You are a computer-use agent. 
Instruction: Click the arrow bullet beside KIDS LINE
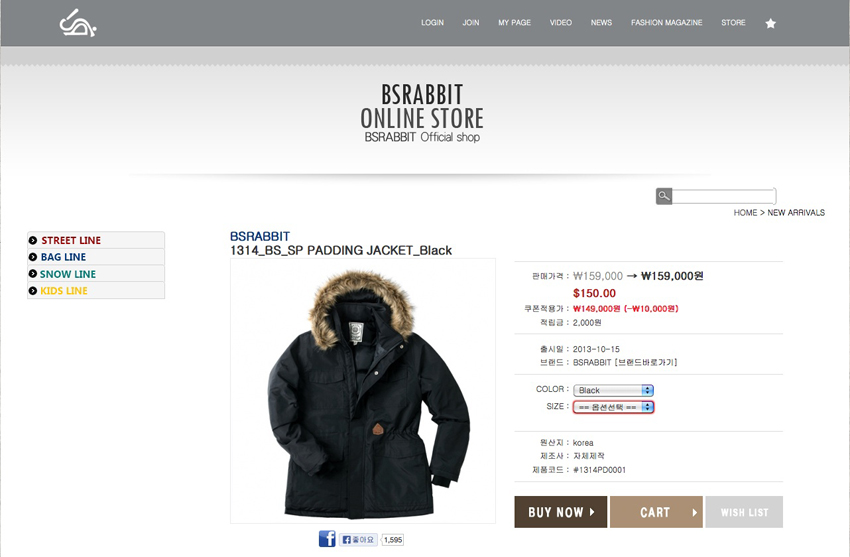[x=33, y=291]
